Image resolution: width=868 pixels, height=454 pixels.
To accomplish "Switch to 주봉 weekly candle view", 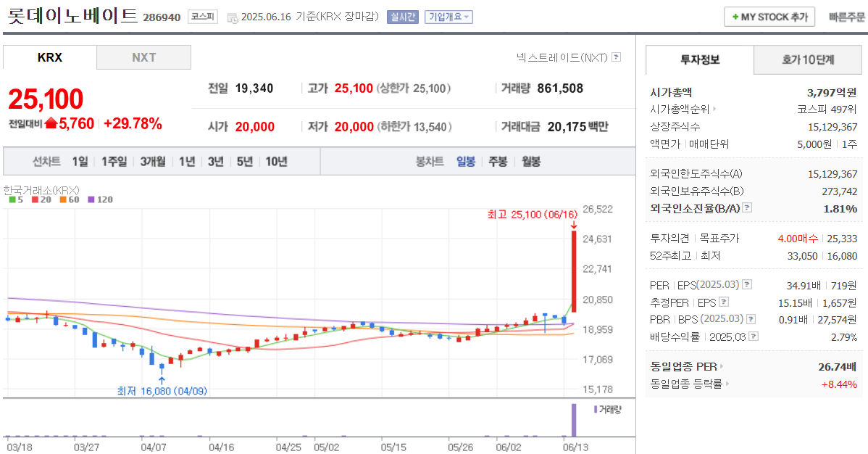I will coord(496,162).
